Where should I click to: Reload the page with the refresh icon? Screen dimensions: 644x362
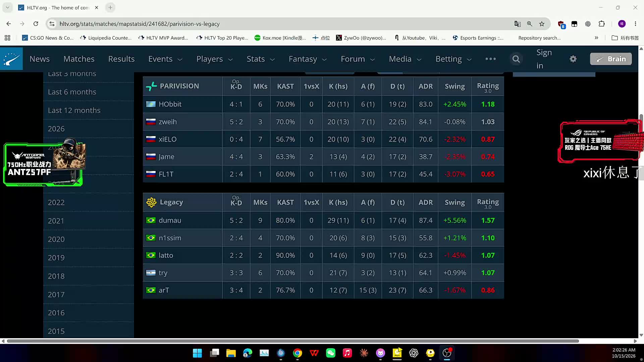pos(36,24)
